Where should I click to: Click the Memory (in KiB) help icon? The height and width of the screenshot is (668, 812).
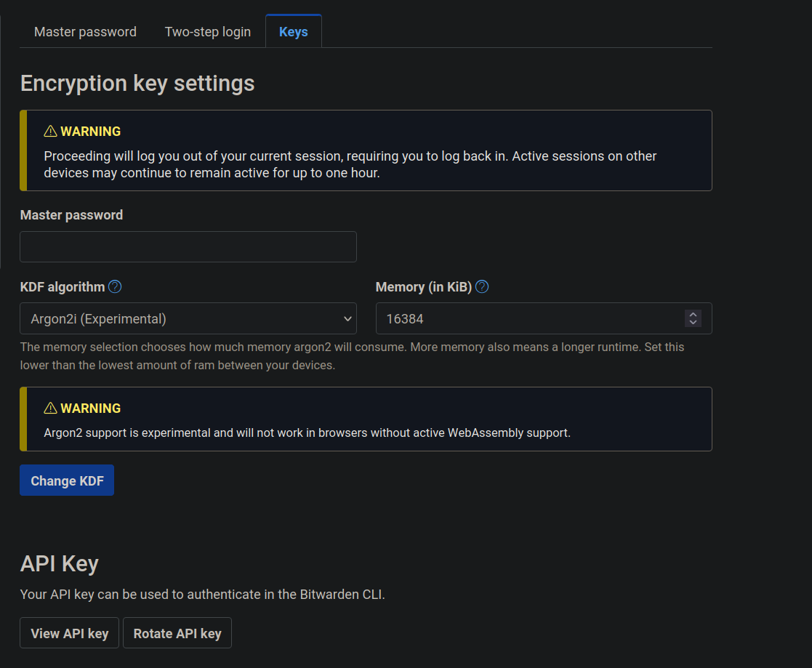482,287
